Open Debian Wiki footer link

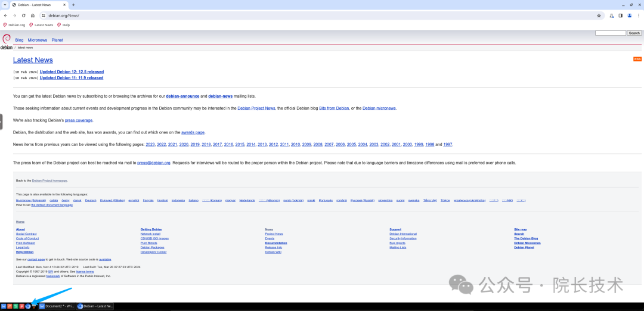[273, 252]
